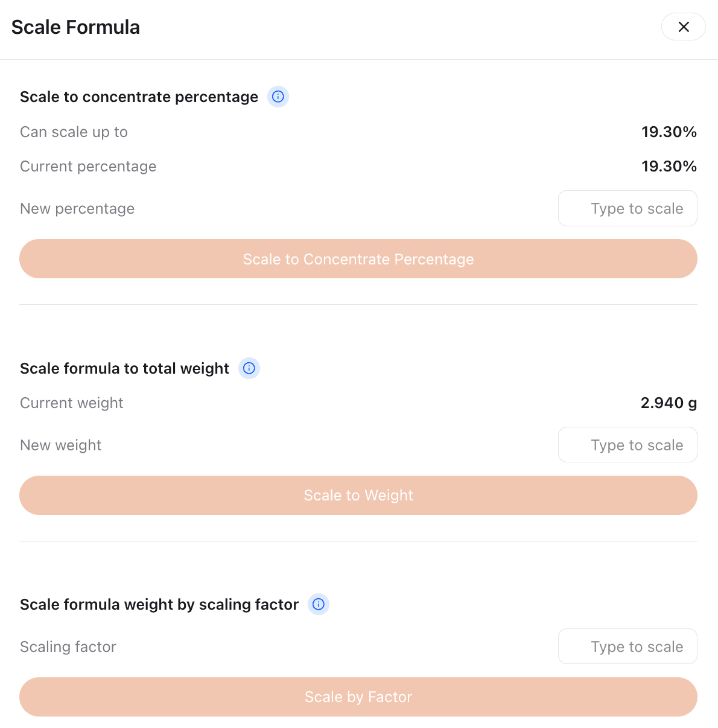Open info for Scale to concentrate percentage
The width and height of the screenshot is (718, 728).
[x=278, y=97]
